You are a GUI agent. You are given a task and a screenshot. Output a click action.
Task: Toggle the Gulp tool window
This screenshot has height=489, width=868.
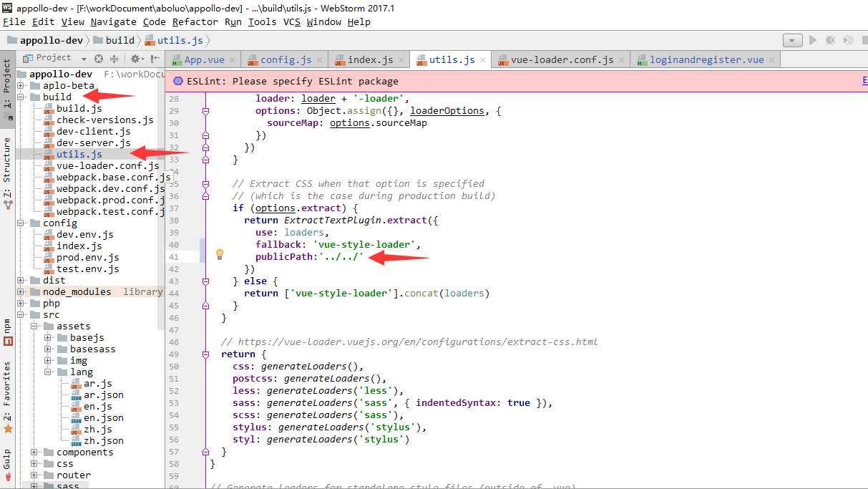point(7,464)
